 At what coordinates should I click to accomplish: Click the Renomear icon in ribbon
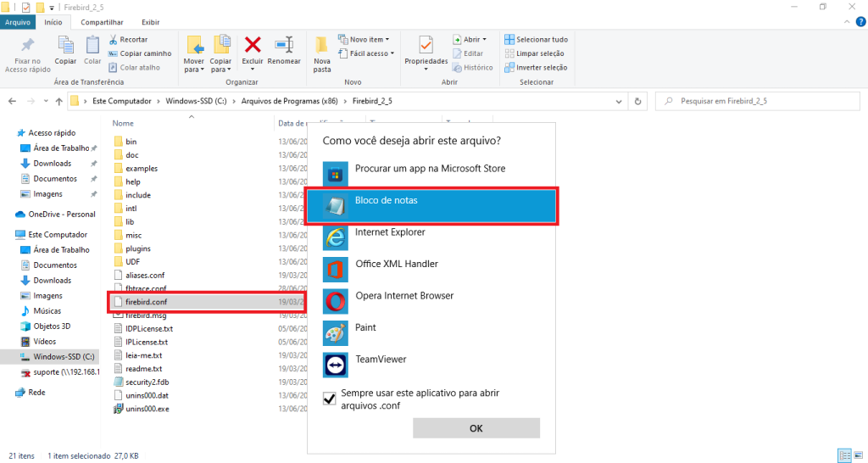[283, 45]
